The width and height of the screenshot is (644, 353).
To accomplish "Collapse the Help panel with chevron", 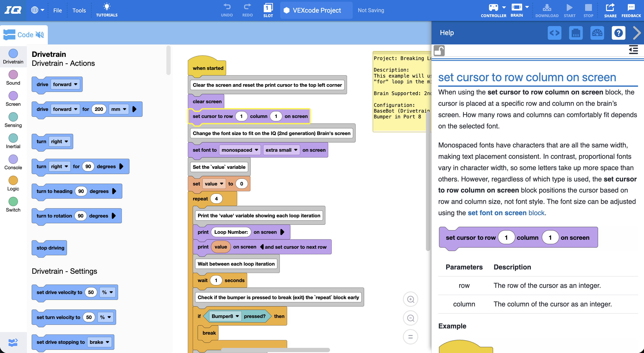I will 637,33.
